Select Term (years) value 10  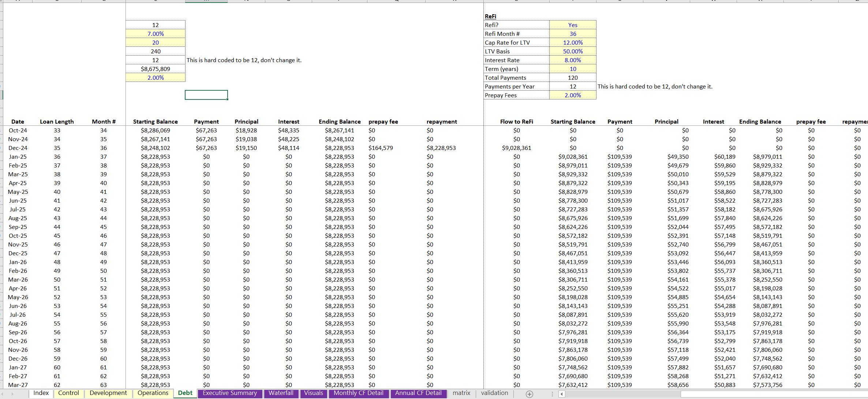[573, 69]
